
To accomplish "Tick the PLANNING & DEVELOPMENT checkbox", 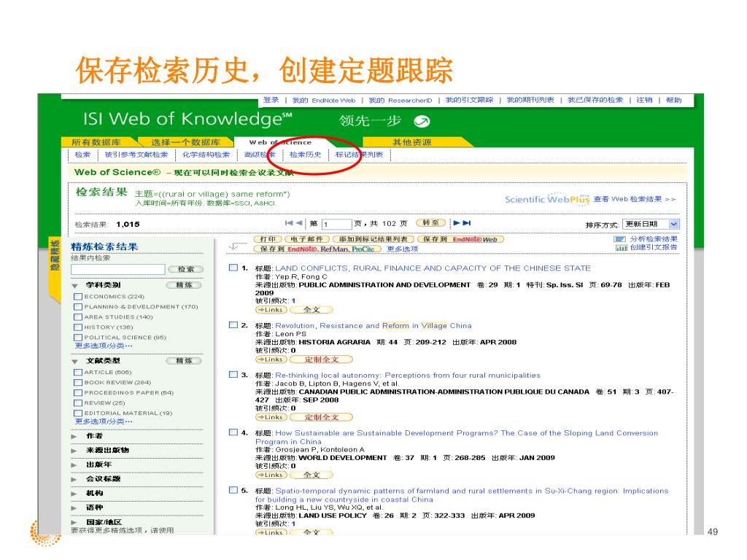I will click(78, 307).
